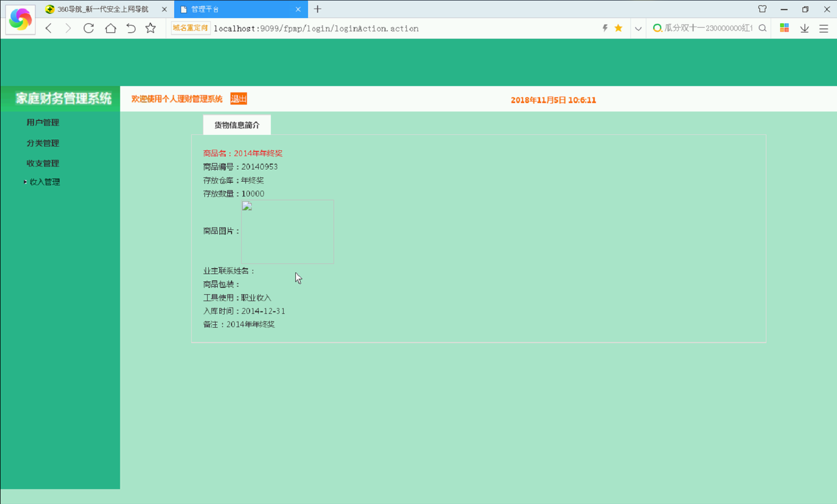Select the 管理平台 tab

click(241, 9)
